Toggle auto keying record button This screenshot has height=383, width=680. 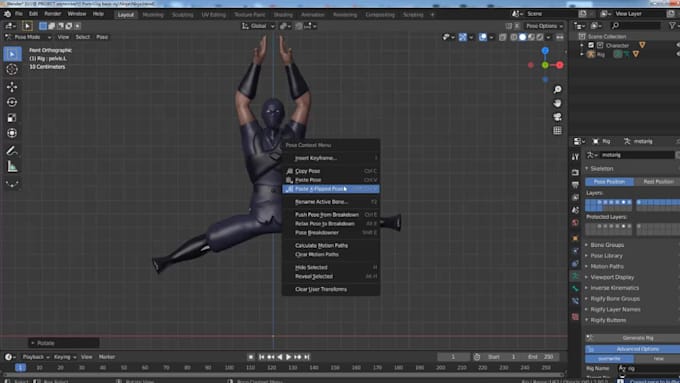coord(251,357)
